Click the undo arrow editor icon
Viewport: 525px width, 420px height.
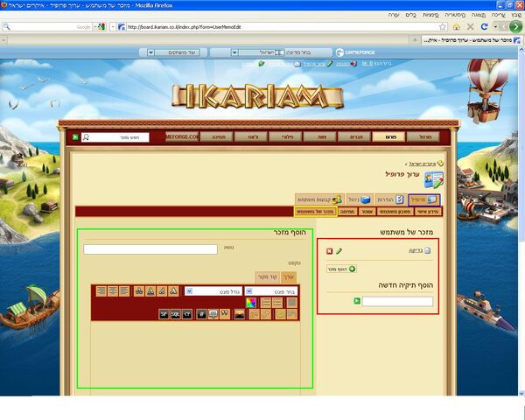(292, 314)
